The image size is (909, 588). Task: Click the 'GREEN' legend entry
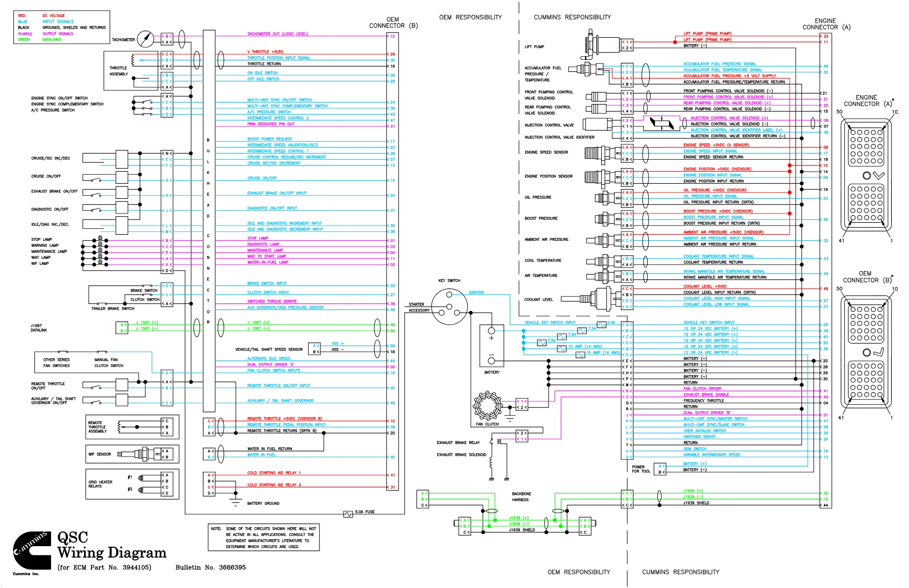coord(24,40)
